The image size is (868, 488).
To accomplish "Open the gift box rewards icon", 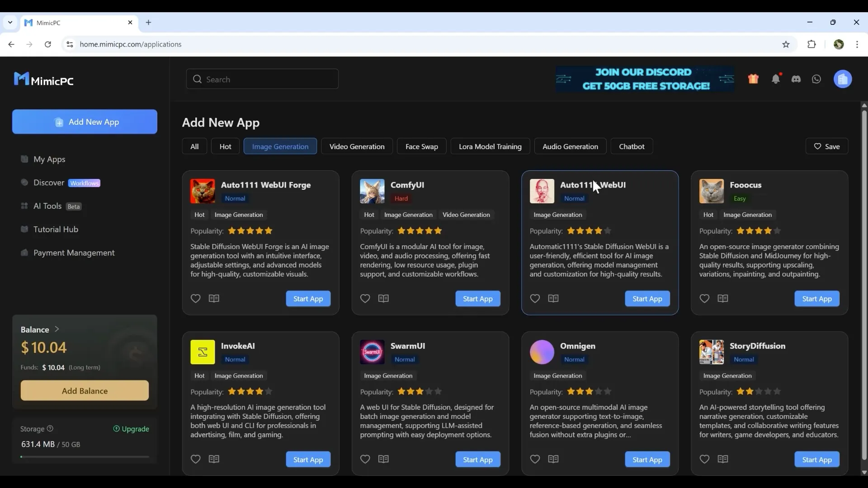I will 753,79.
